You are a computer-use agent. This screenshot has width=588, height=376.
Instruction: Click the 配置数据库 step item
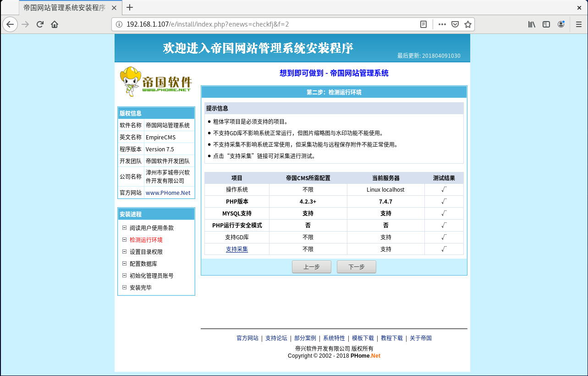[x=143, y=264]
